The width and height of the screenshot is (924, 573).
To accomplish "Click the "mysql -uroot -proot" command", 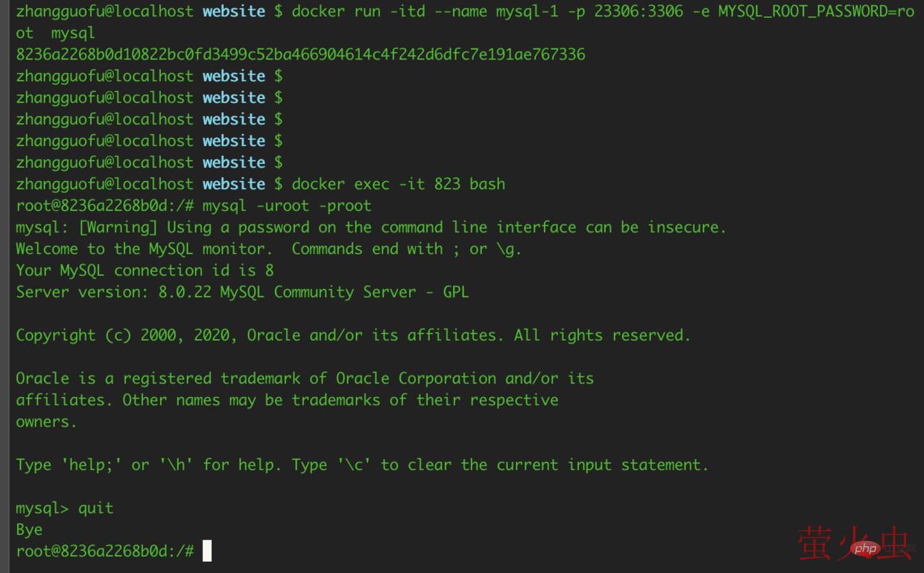I will click(286, 206).
